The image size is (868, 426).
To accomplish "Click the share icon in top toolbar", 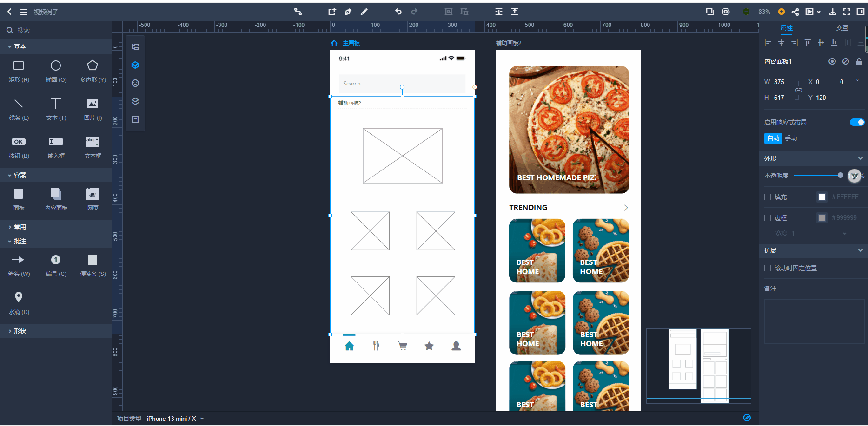I will coord(795,12).
